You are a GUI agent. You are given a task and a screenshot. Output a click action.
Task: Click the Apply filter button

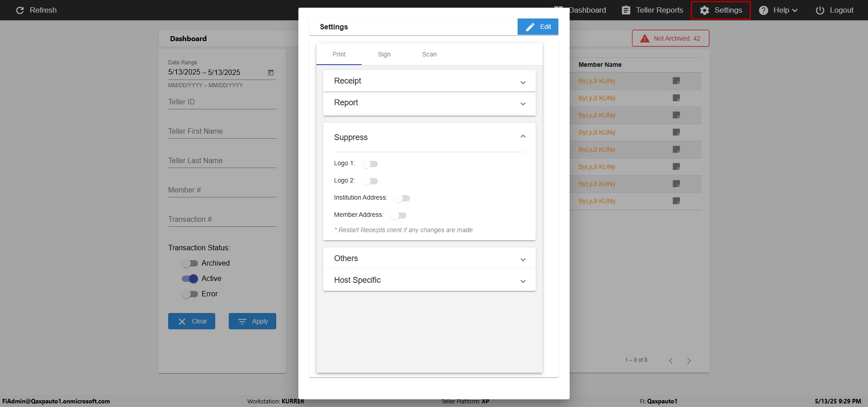(x=252, y=321)
